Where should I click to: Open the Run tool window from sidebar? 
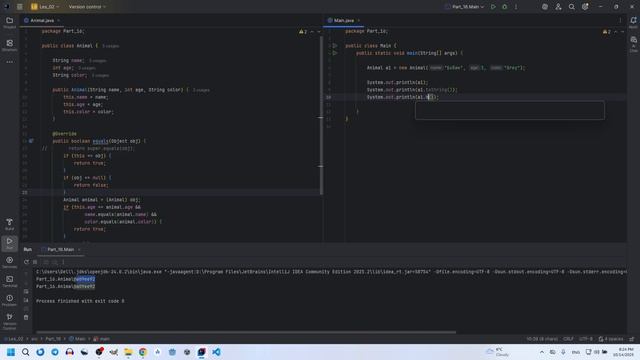[9, 243]
